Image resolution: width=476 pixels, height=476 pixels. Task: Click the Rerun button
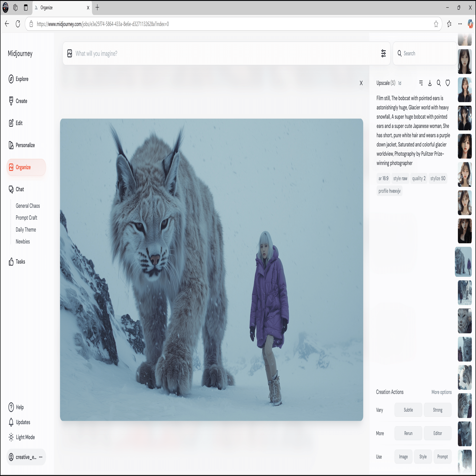pyautogui.click(x=408, y=433)
